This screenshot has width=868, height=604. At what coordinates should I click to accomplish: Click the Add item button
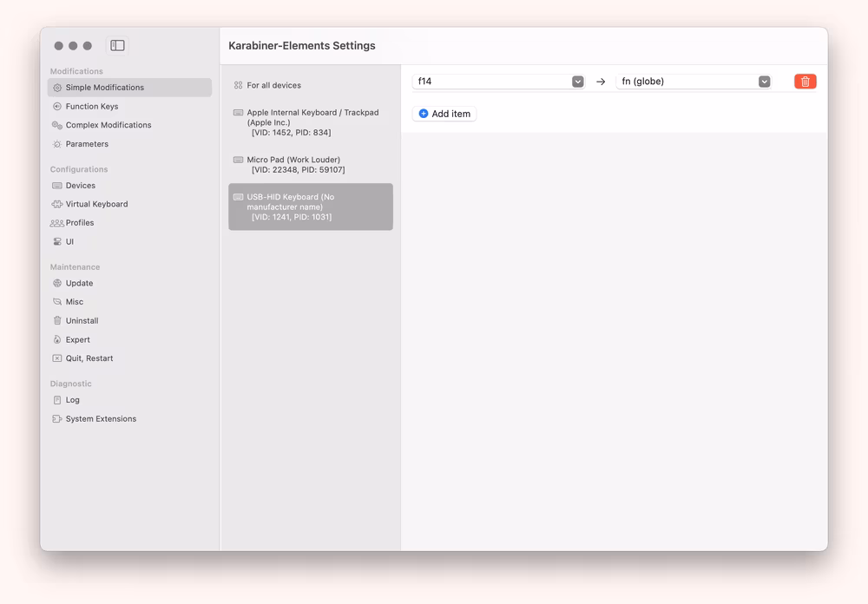click(444, 114)
